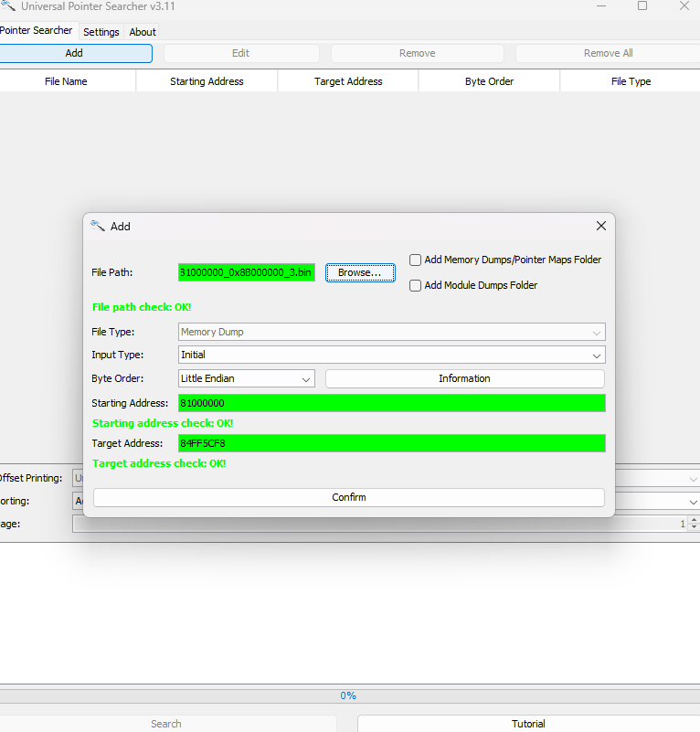Click the 0% progress bar
The image size is (700, 732).
point(350,695)
